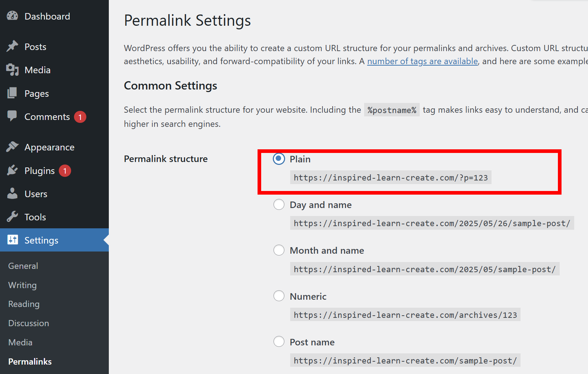
Task: Open the Reading settings submenu item
Action: pos(24,304)
